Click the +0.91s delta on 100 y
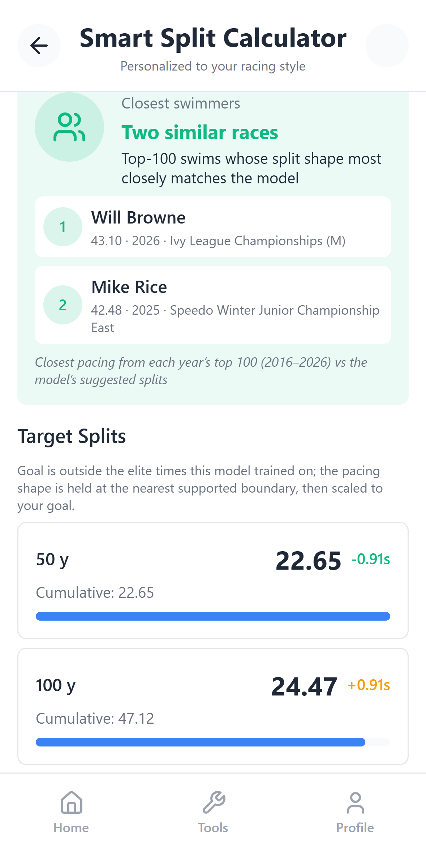Image resolution: width=426 pixels, height=868 pixels. point(369,685)
